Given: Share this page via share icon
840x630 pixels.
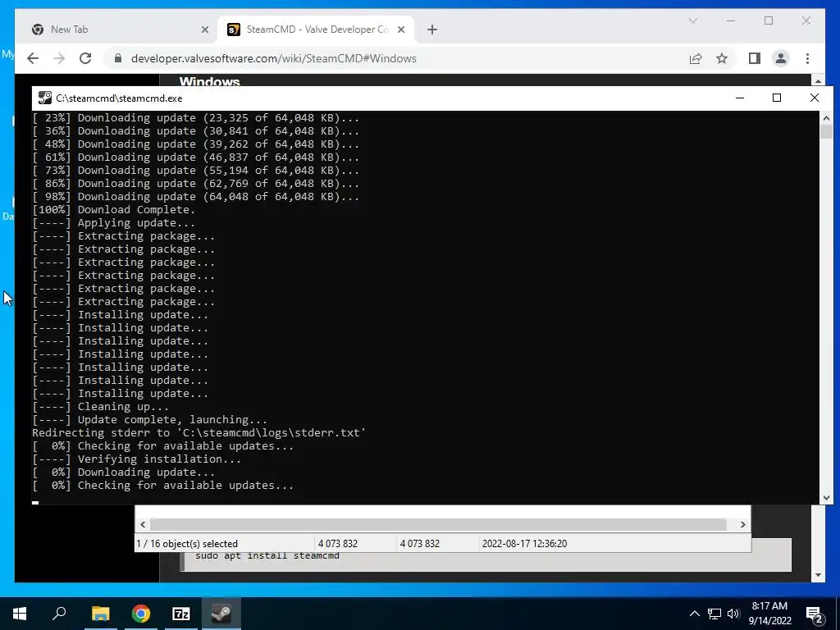Looking at the screenshot, I should [696, 58].
